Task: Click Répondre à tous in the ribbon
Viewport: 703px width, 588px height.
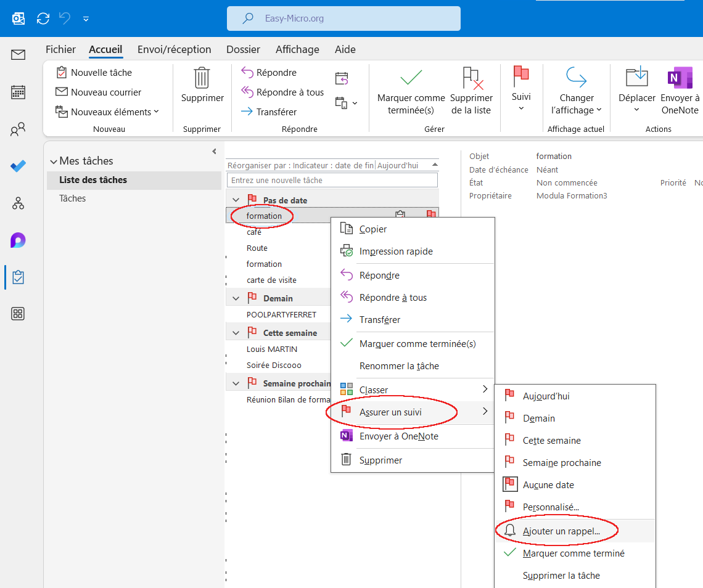Action: pyautogui.click(x=282, y=92)
